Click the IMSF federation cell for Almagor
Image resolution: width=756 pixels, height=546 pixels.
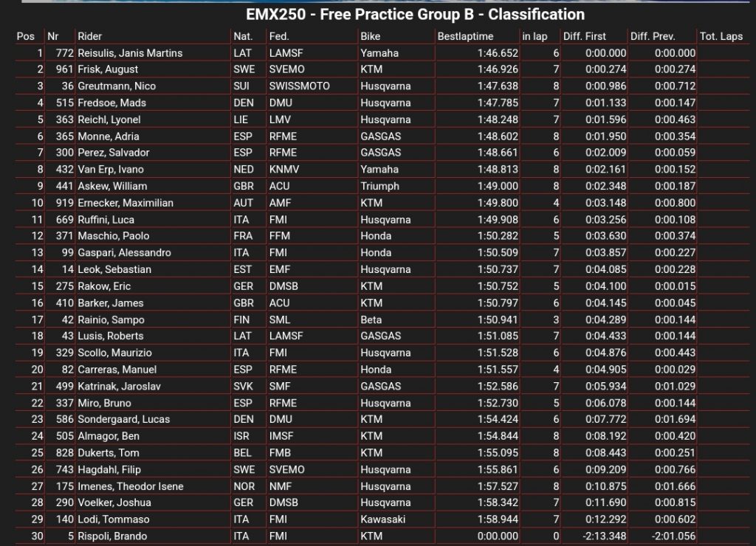tap(281, 436)
